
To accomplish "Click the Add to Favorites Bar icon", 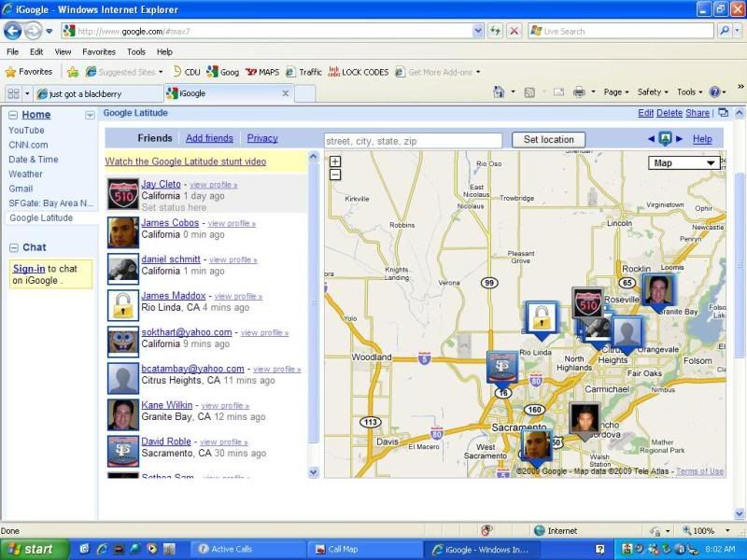I will click(73, 72).
